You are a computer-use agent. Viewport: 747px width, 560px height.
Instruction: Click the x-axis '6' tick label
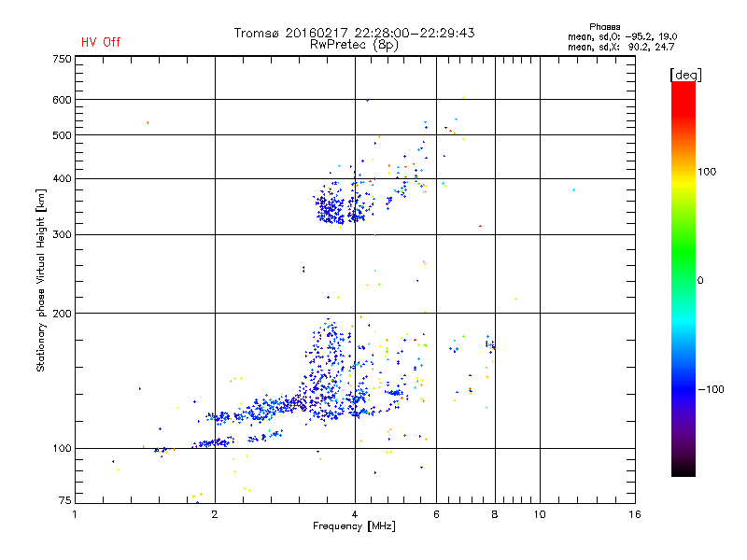[x=436, y=514]
